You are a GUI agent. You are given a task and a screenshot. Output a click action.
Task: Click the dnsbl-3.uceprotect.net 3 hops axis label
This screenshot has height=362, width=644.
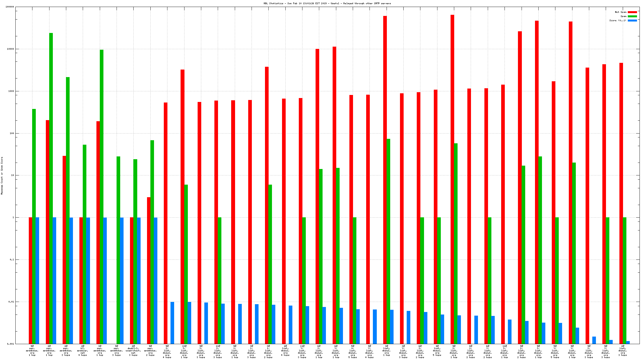133,351
